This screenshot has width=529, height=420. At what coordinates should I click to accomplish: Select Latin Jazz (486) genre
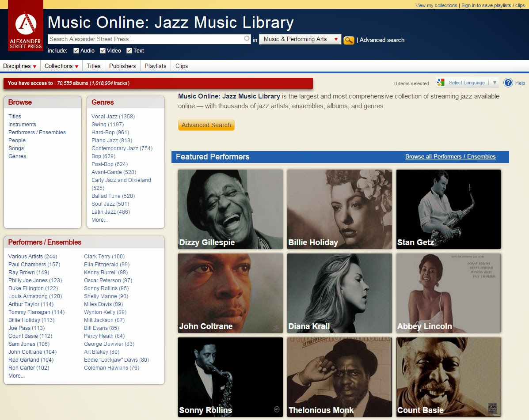[x=110, y=212]
